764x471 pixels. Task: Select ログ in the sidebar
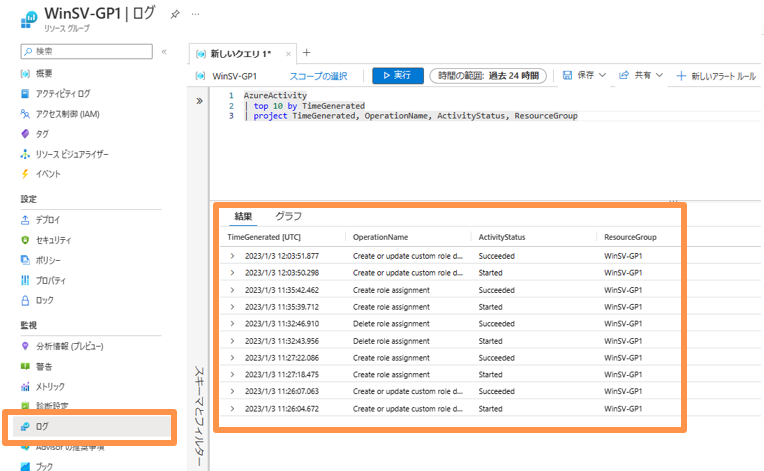coord(90,427)
